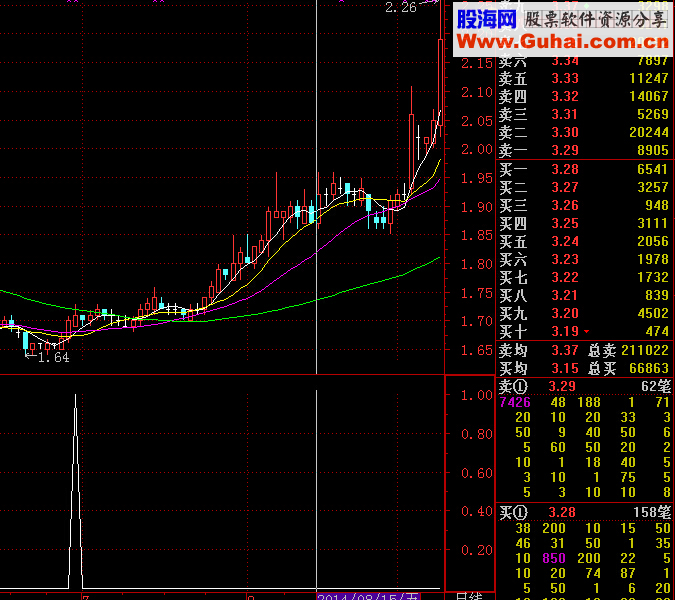This screenshot has width=675, height=600.
Task: Select the 买九 3.20 buy order row
Action: 583,314
